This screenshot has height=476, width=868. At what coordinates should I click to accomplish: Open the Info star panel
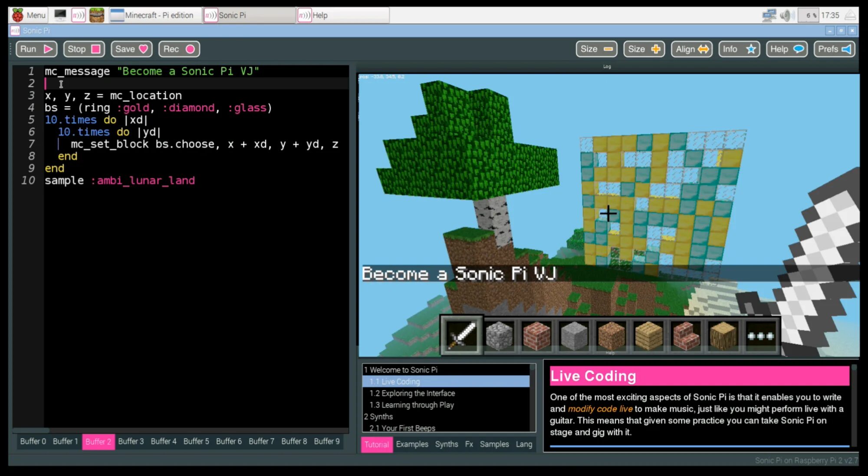(x=739, y=49)
